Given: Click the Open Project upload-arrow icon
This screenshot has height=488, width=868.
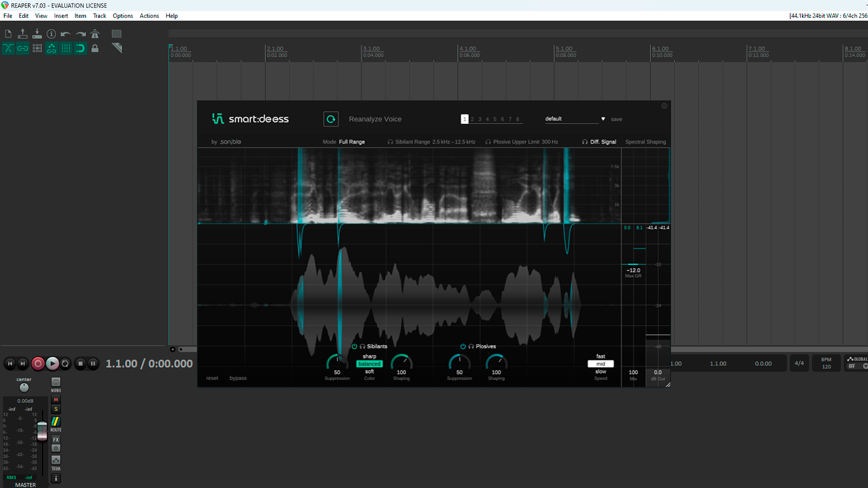Looking at the screenshot, I should (23, 34).
